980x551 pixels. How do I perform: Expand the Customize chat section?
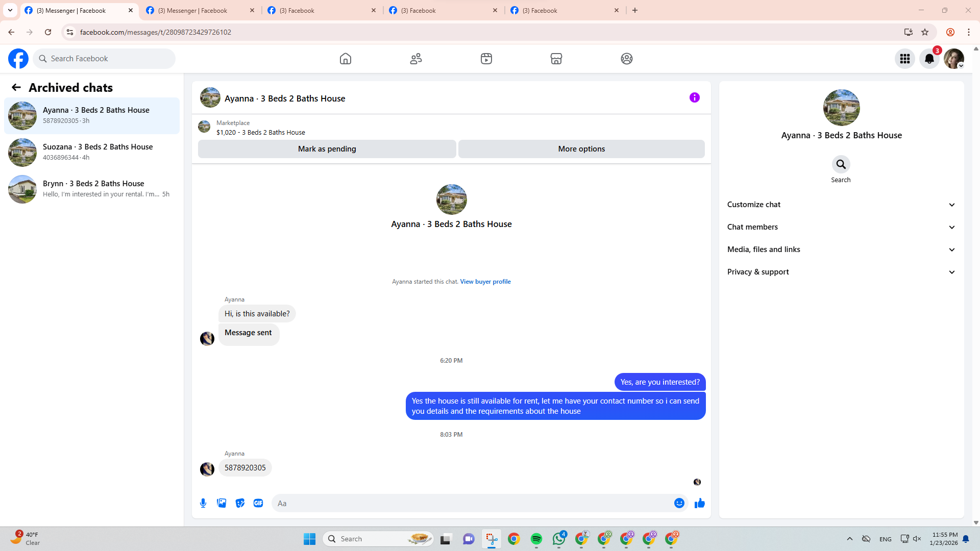[x=841, y=205]
